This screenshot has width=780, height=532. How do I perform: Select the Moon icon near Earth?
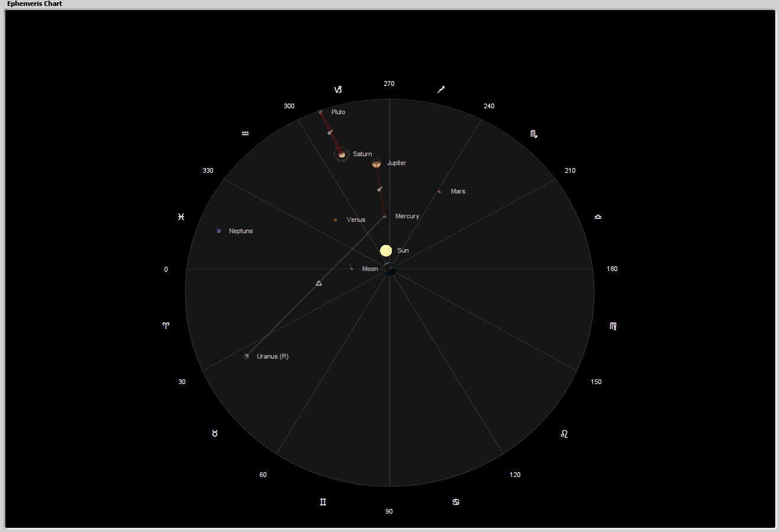click(351, 268)
